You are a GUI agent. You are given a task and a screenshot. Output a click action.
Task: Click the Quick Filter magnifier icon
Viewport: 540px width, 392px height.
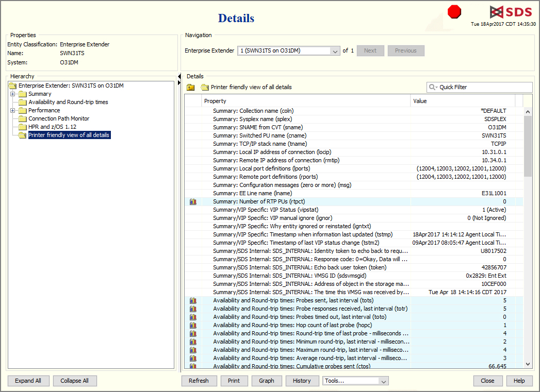[x=432, y=87]
